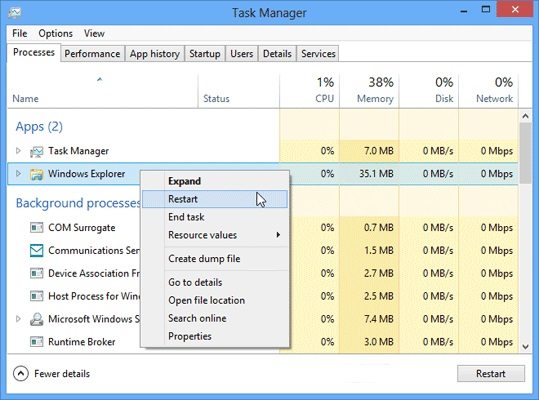Click the scrollbar down arrow
Image resolution: width=539 pixels, height=400 pixels.
pos(525,347)
